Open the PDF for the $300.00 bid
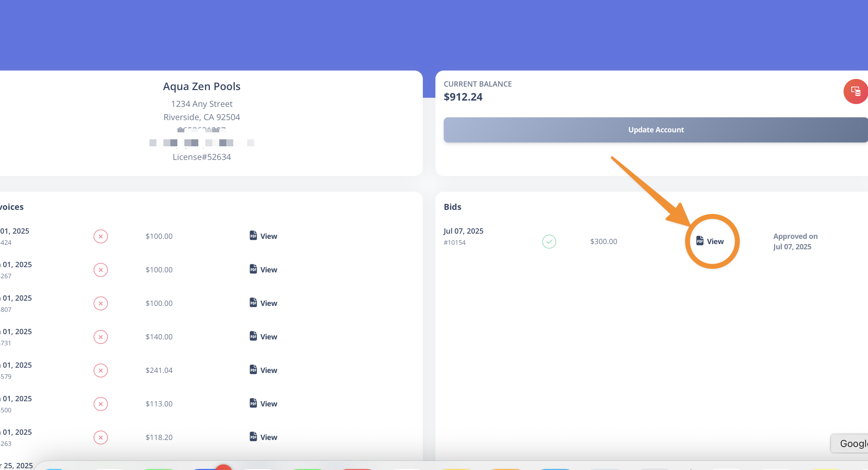This screenshot has width=868, height=470. point(710,241)
